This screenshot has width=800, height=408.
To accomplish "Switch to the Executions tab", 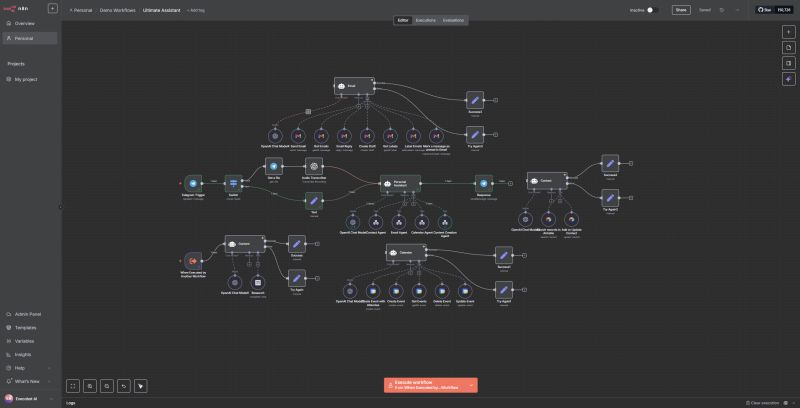I will pos(426,20).
